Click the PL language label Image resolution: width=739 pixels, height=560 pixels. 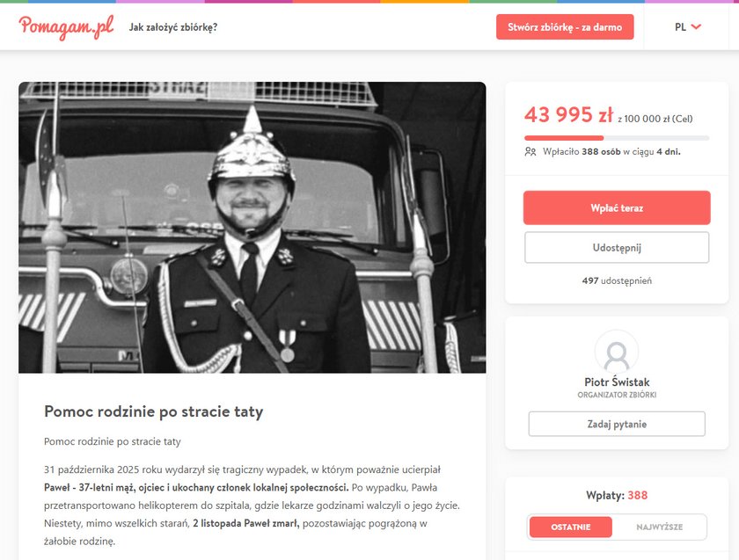680,27
